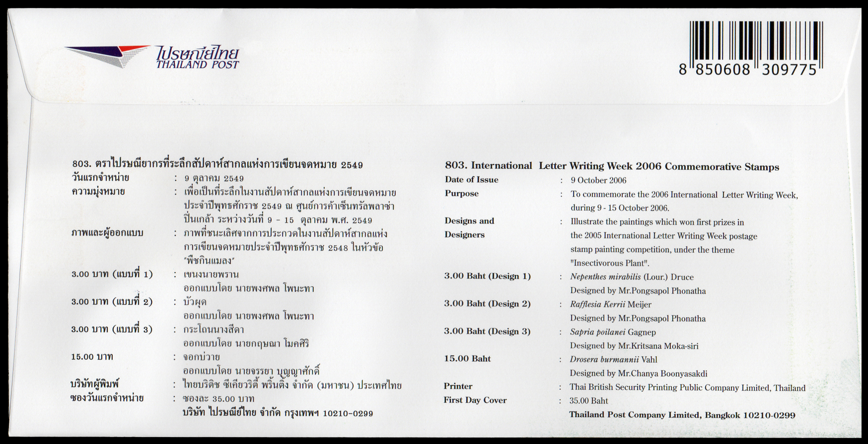The height and width of the screenshot is (444, 868).
Task: Click the '9 October 2006' date text
Action: click(598, 180)
